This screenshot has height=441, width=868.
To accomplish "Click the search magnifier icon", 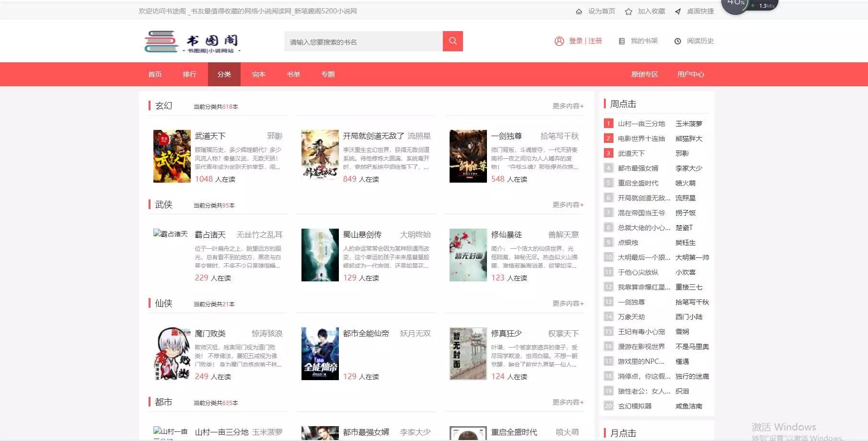I will click(452, 41).
